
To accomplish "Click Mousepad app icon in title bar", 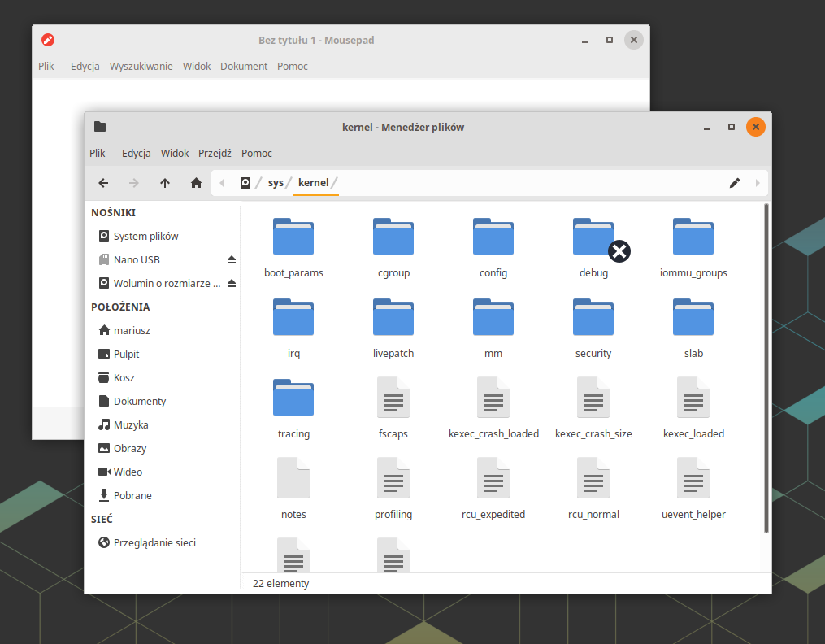I will pos(48,40).
